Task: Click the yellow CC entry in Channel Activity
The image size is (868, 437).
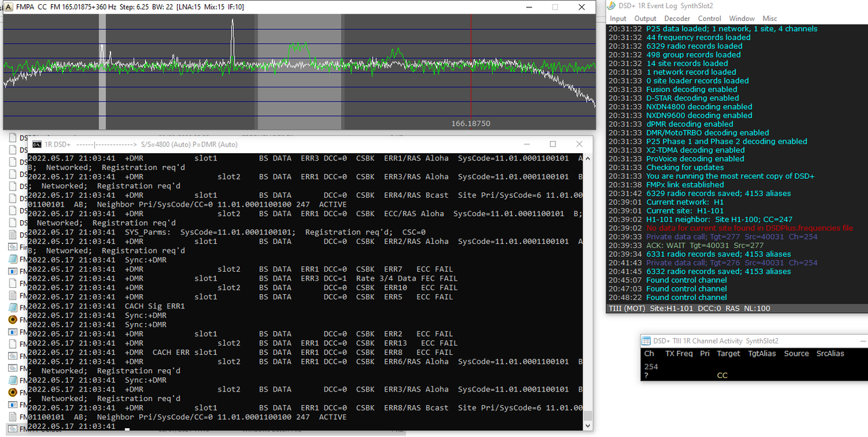Action: point(722,375)
